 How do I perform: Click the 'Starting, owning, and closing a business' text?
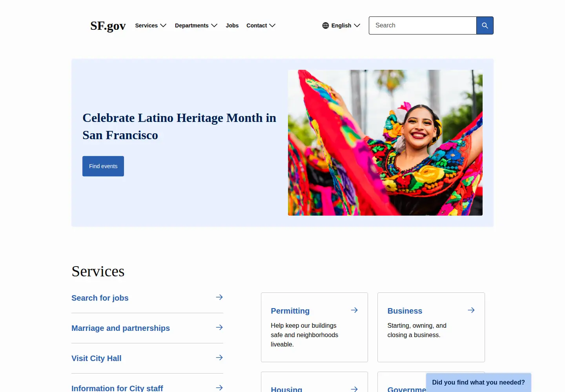tap(417, 330)
